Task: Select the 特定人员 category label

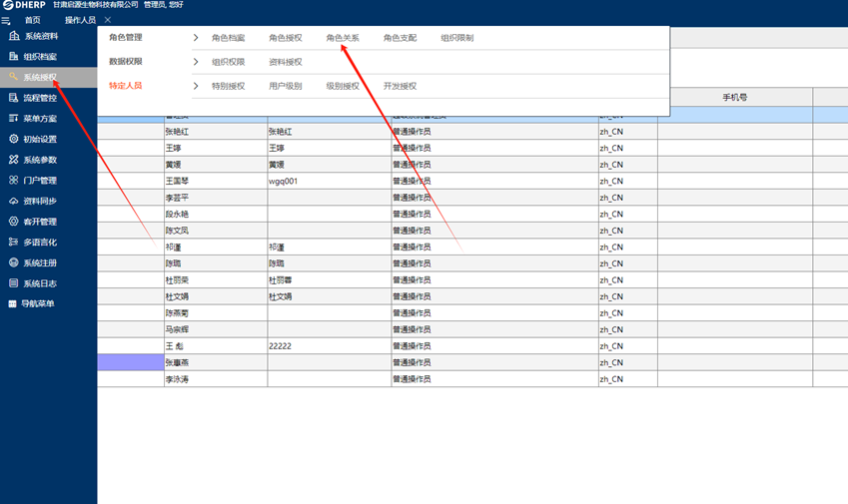Action: click(x=126, y=86)
